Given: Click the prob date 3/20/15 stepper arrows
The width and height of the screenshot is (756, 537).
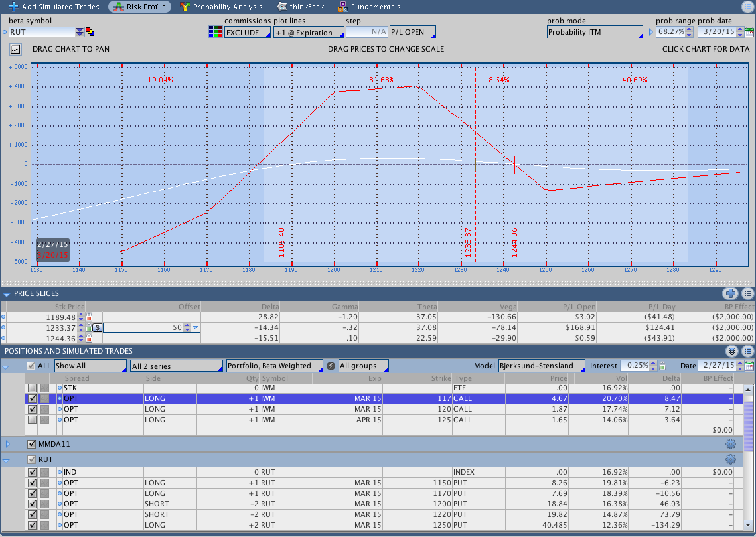Looking at the screenshot, I should (741, 32).
